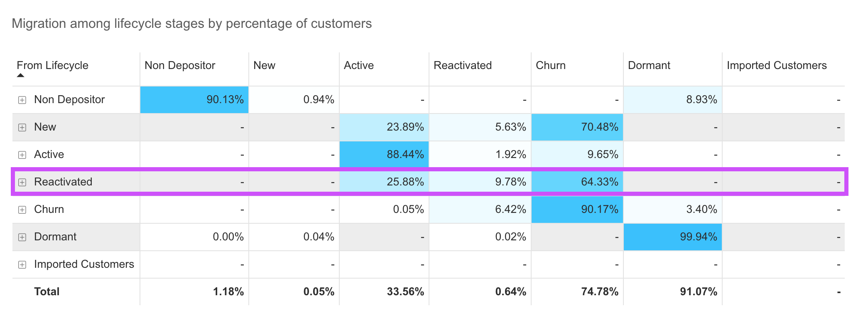Select the Reactivated column header
The height and width of the screenshot is (326, 868).
tap(463, 65)
